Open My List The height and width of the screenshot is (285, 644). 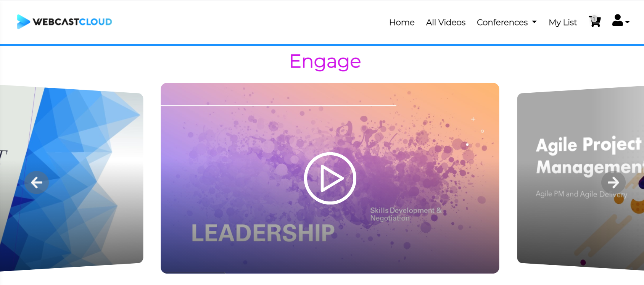563,23
